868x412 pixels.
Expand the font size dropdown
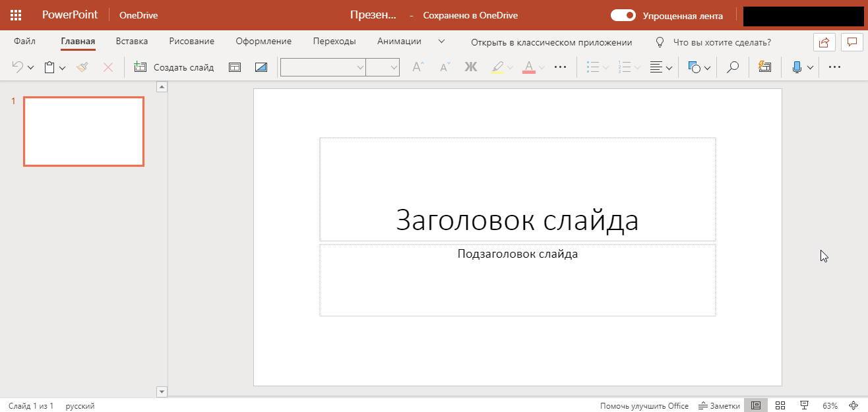tap(394, 67)
